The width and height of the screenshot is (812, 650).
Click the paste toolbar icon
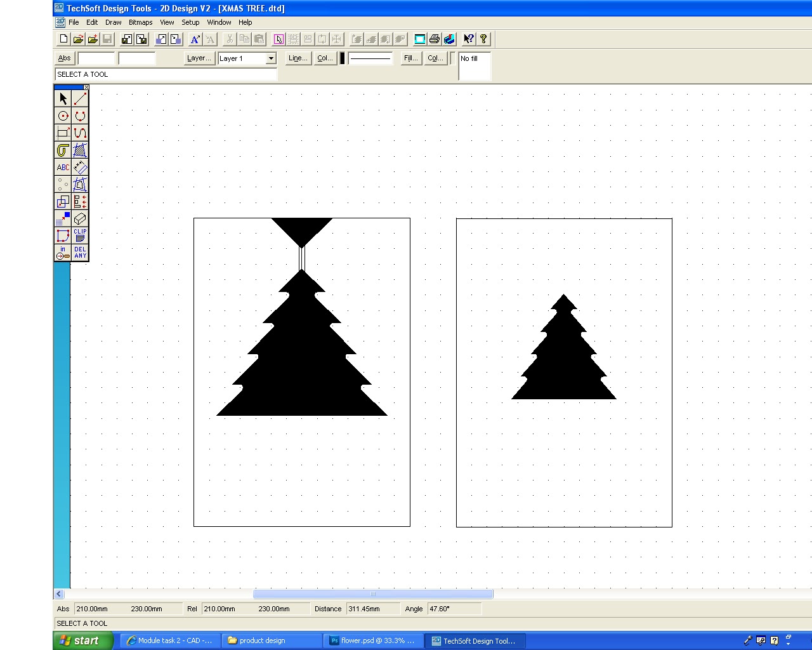(x=259, y=39)
